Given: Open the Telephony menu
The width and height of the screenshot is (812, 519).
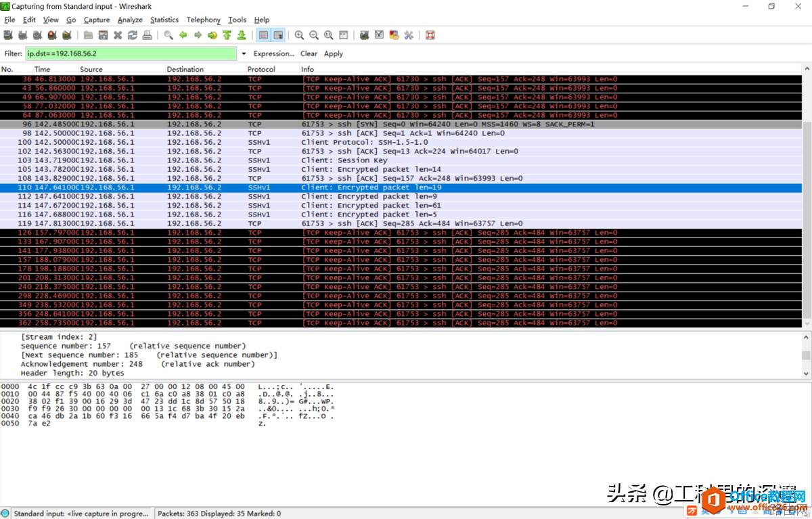Looking at the screenshot, I should [203, 20].
